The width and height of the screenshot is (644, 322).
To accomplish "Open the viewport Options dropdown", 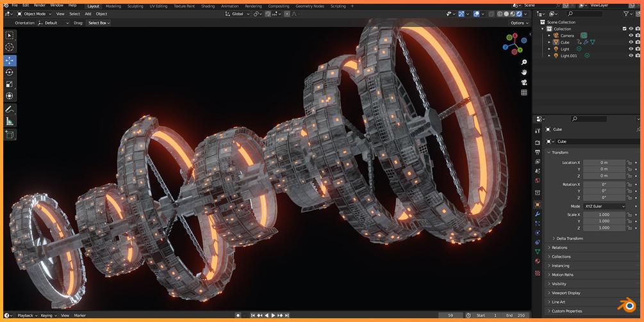I will [520, 23].
